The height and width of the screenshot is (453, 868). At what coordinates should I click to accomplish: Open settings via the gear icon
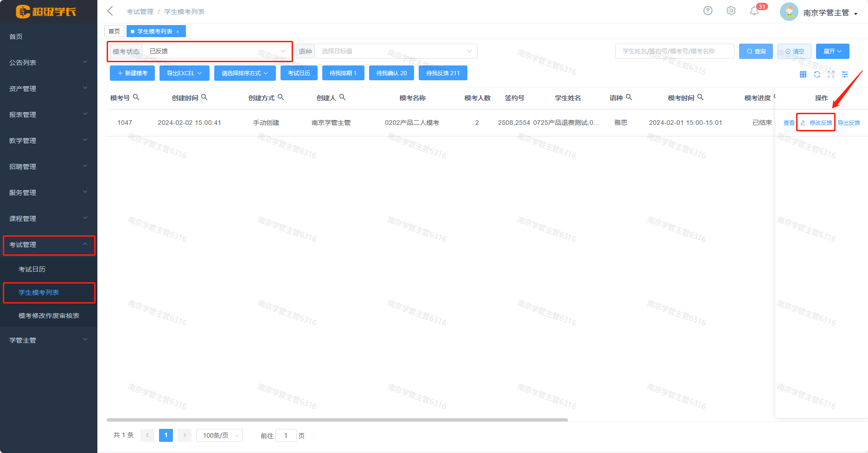[731, 11]
